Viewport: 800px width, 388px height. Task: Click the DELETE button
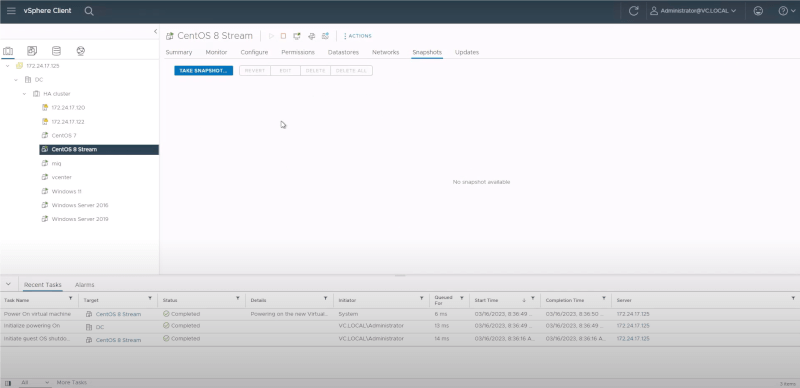click(x=315, y=70)
